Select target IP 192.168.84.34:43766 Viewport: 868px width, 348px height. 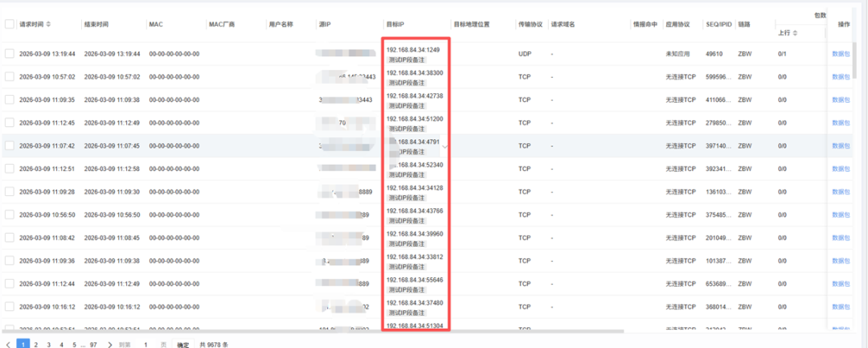tap(415, 211)
